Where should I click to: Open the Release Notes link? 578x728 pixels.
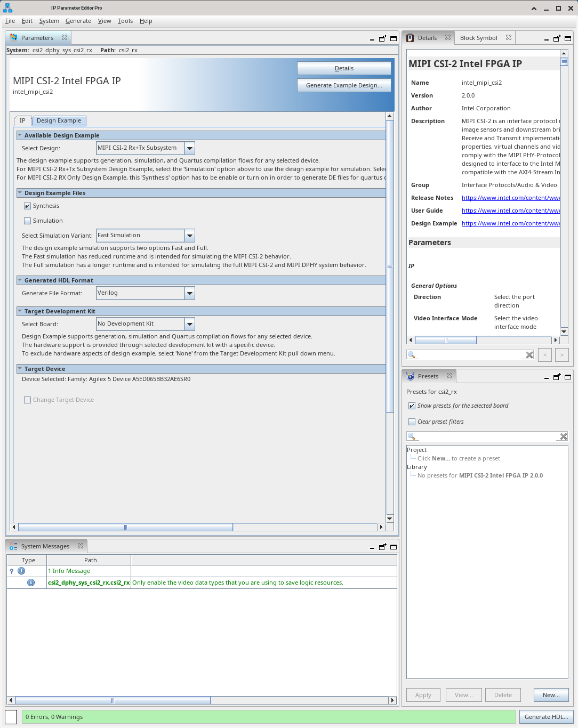(x=511, y=198)
